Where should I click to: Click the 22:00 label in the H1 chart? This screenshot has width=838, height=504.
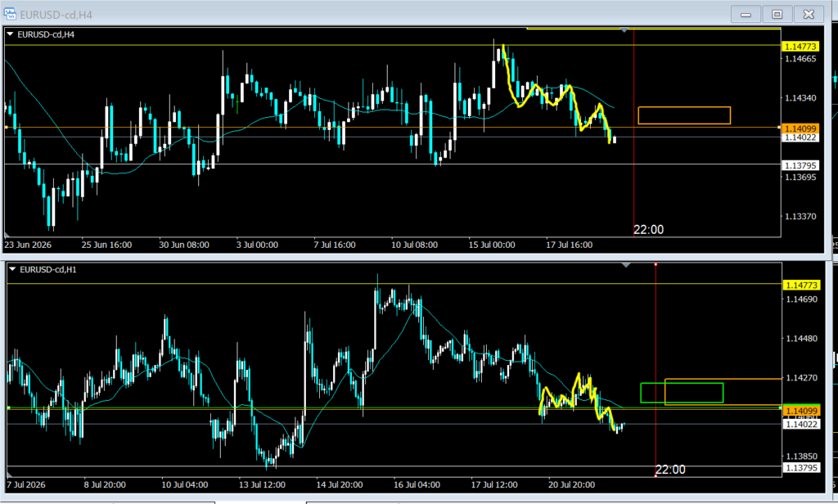click(x=670, y=470)
